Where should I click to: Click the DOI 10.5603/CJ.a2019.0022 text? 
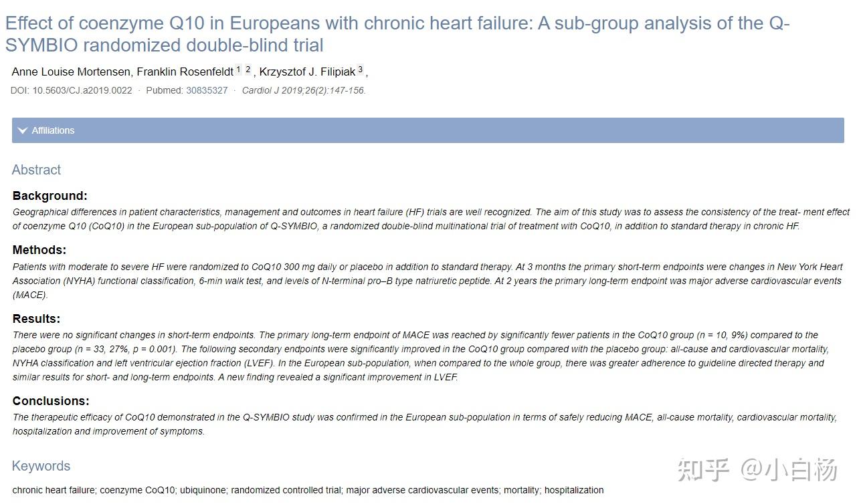tap(72, 90)
